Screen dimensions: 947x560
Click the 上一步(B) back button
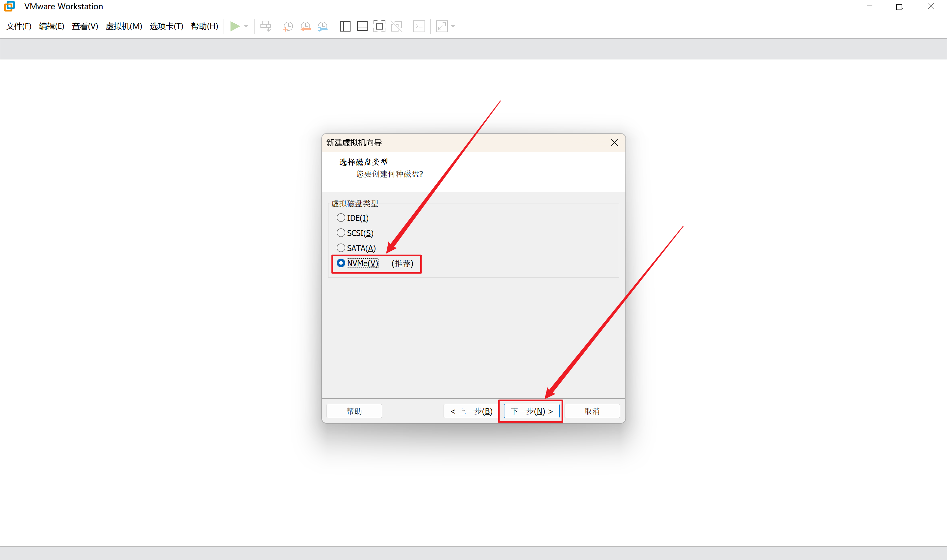coord(472,411)
